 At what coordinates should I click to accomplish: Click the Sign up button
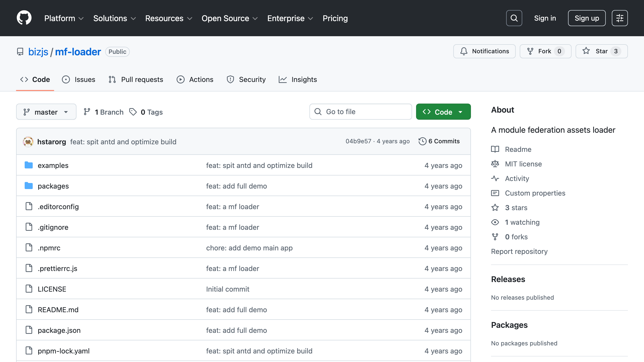(x=587, y=18)
